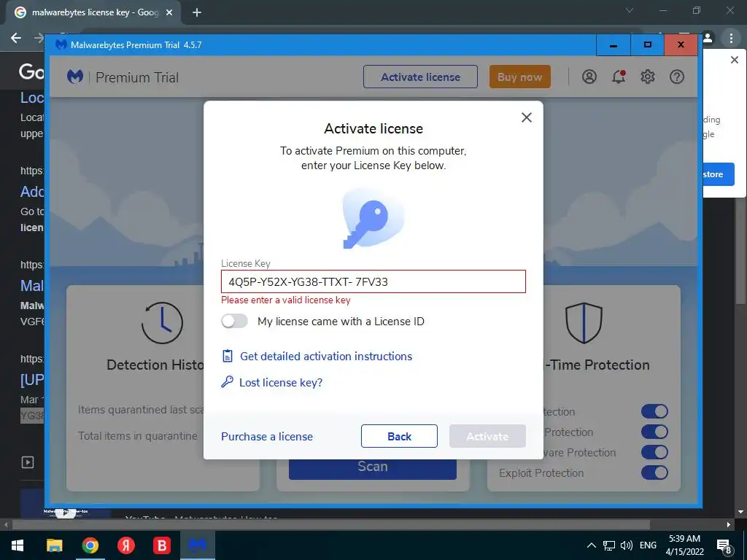Open the Windows Start menu
The height and width of the screenshot is (560, 747).
pyautogui.click(x=18, y=545)
